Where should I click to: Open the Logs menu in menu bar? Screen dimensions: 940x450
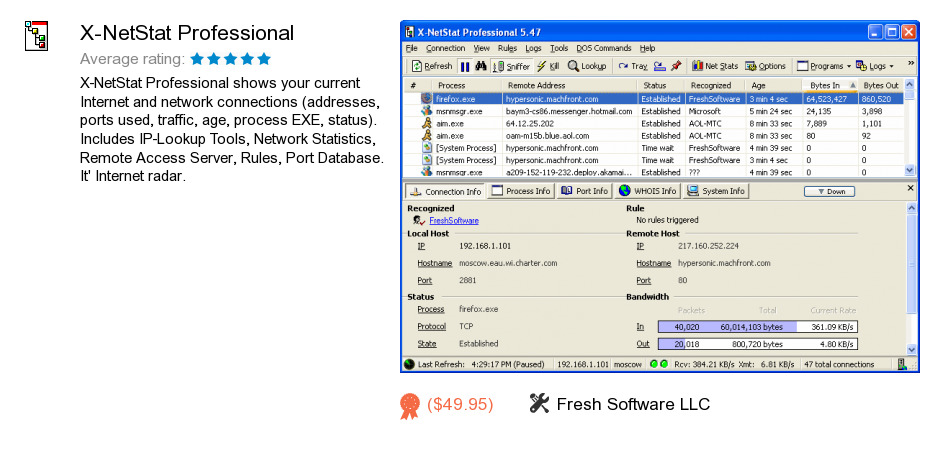[x=533, y=49]
